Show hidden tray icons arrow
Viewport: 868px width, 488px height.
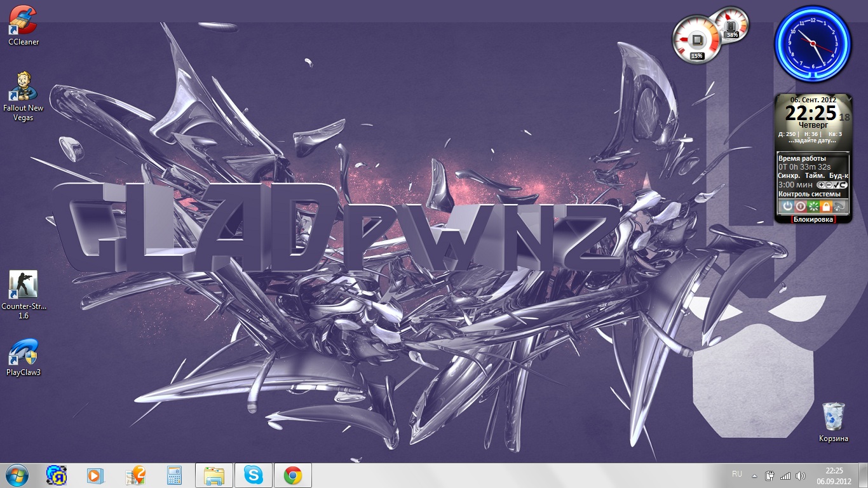754,475
